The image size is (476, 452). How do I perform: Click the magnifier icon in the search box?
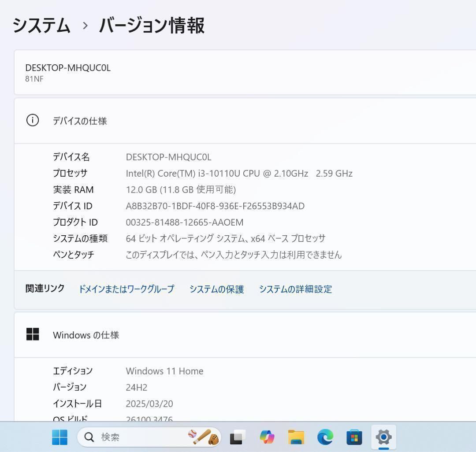(x=89, y=437)
